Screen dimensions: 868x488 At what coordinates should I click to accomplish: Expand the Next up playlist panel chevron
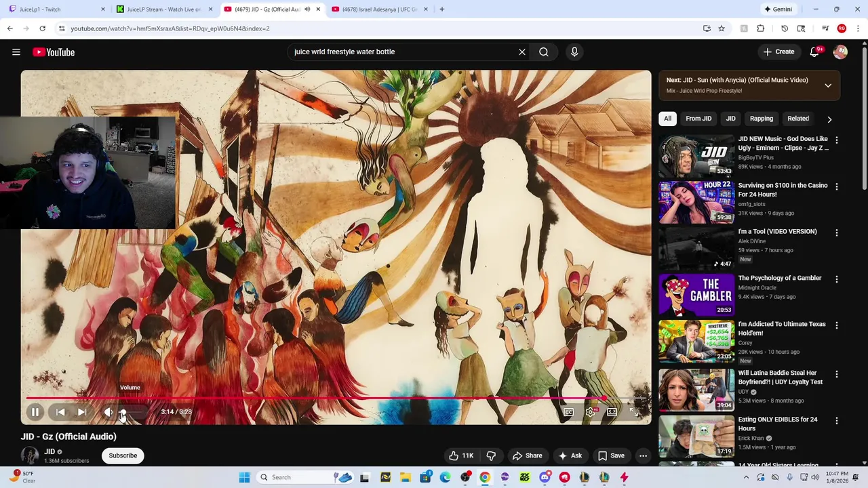pyautogui.click(x=828, y=85)
